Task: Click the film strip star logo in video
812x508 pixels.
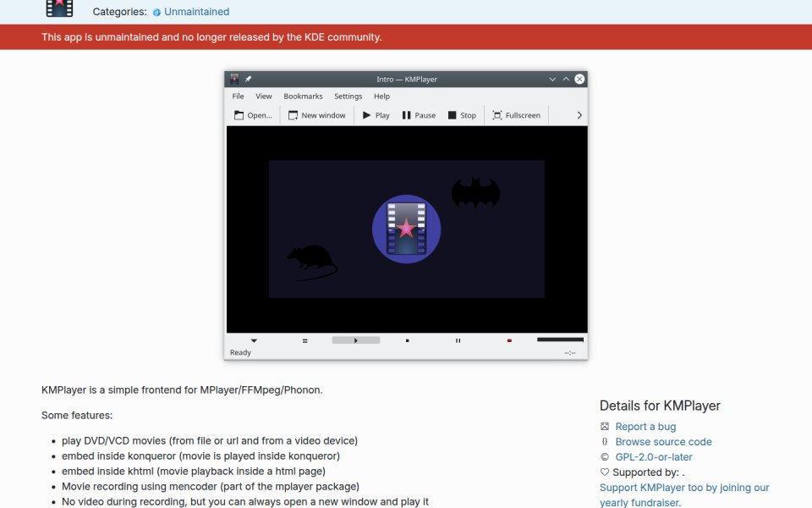Action: click(x=407, y=229)
